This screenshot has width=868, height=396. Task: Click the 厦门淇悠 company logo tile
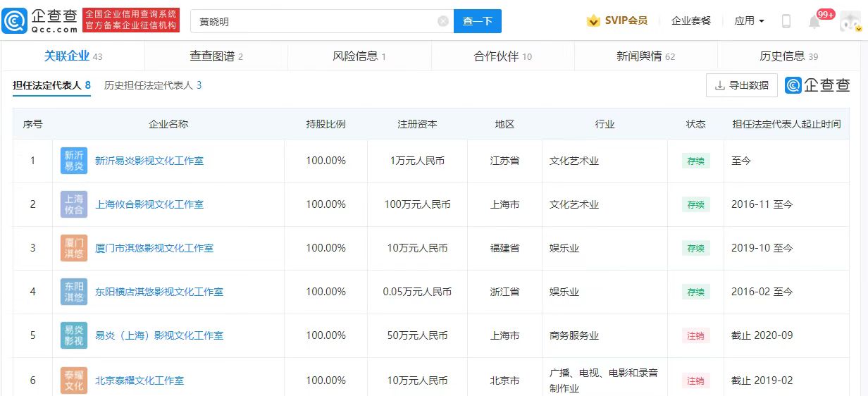74,248
